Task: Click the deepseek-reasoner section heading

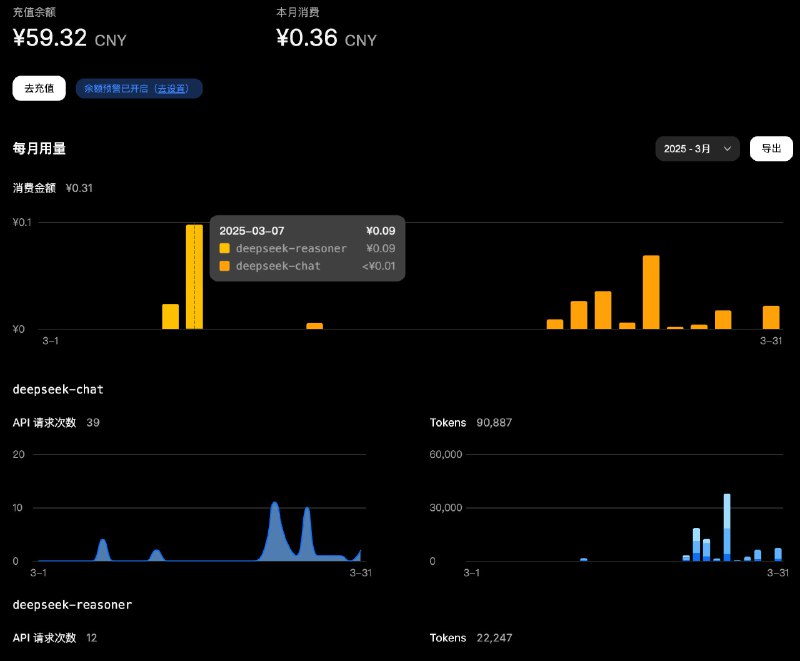Action: click(72, 605)
